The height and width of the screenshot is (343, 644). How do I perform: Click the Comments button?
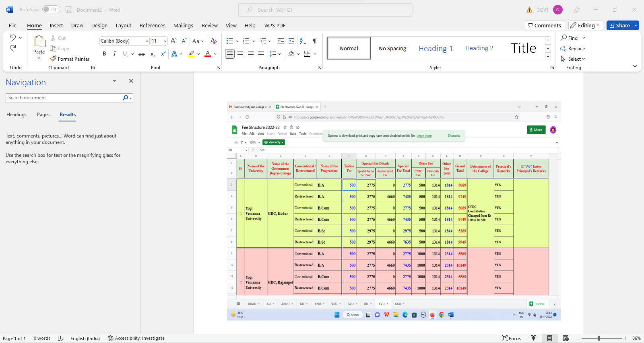click(545, 25)
